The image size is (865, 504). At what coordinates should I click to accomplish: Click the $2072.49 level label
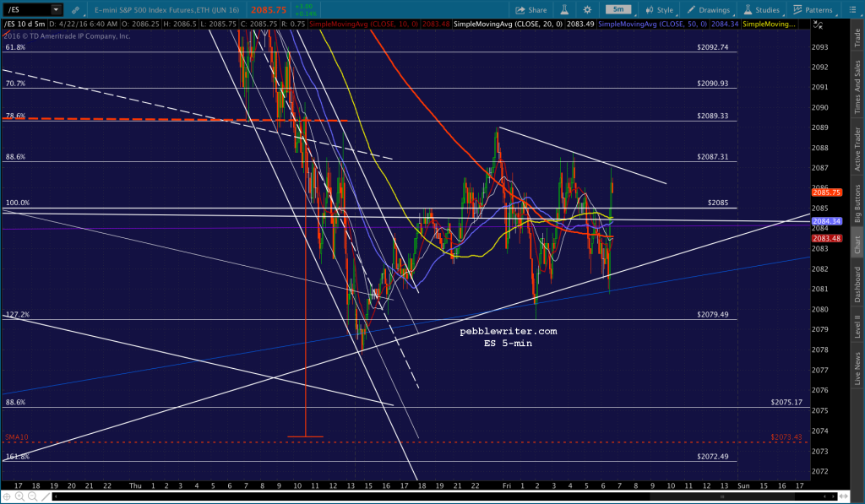pos(712,457)
